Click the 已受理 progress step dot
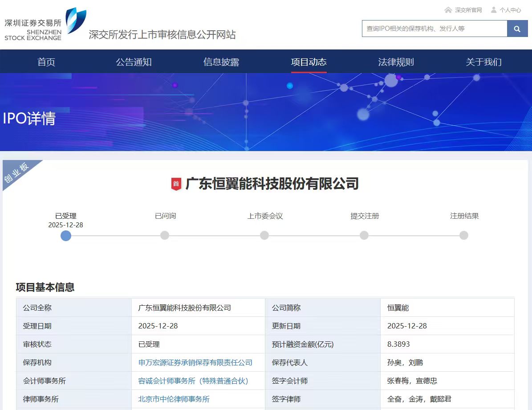 [66, 235]
